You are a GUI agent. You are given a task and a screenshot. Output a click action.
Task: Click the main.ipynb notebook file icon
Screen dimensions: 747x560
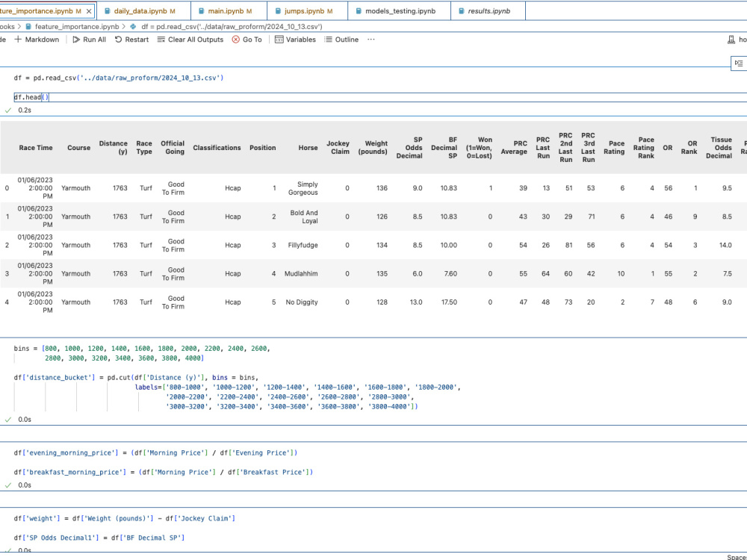pyautogui.click(x=202, y=11)
